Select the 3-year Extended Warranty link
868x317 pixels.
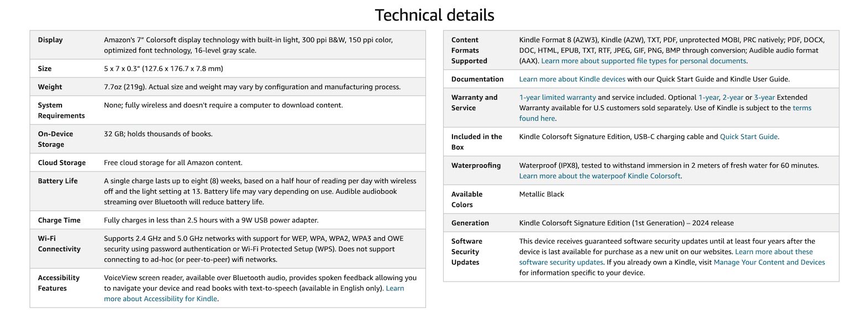coord(764,97)
